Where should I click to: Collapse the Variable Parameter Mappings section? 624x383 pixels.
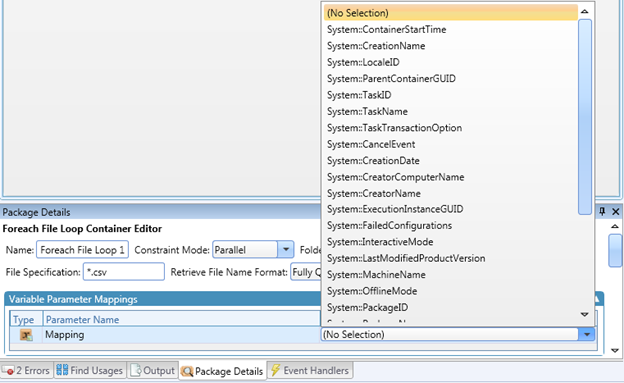pyautogui.click(x=598, y=299)
